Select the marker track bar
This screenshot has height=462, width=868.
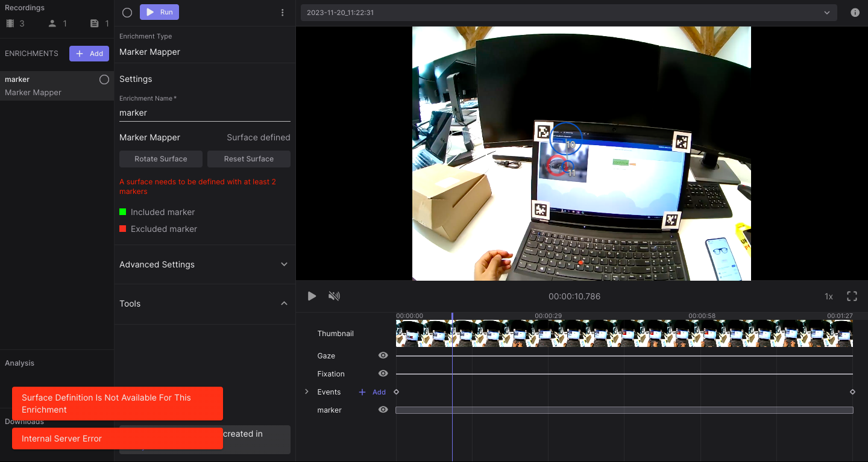pyautogui.click(x=624, y=410)
